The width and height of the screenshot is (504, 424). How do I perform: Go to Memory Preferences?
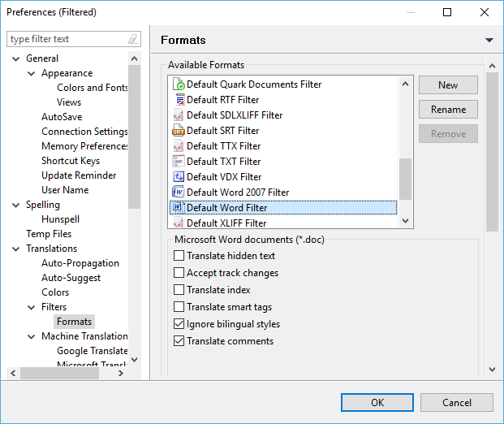click(84, 146)
